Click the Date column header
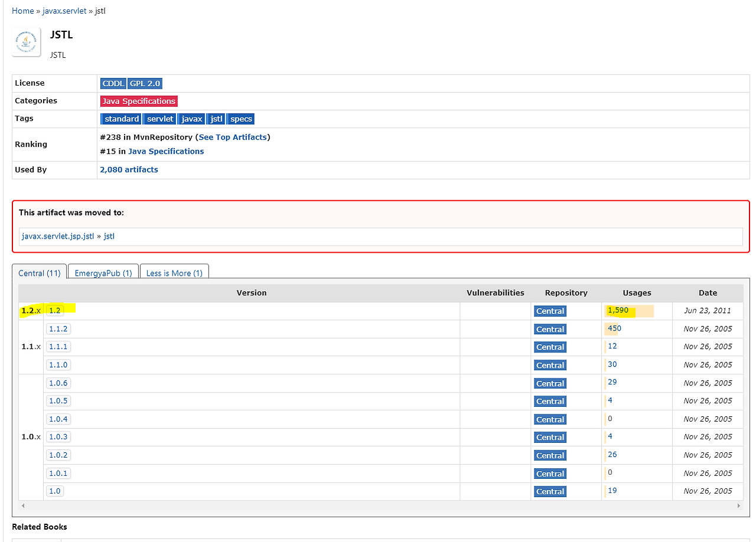 click(708, 293)
